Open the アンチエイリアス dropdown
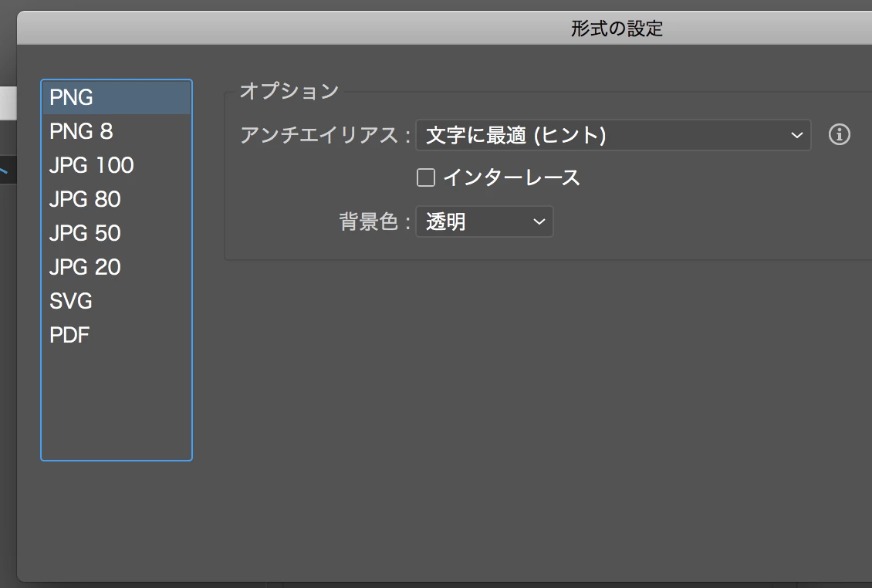Image resolution: width=872 pixels, height=588 pixels. 613,134
